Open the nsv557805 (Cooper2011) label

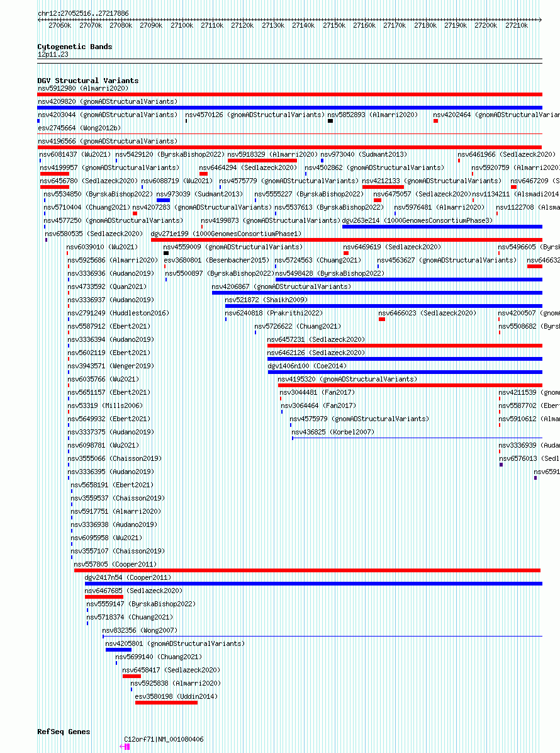click(x=115, y=564)
